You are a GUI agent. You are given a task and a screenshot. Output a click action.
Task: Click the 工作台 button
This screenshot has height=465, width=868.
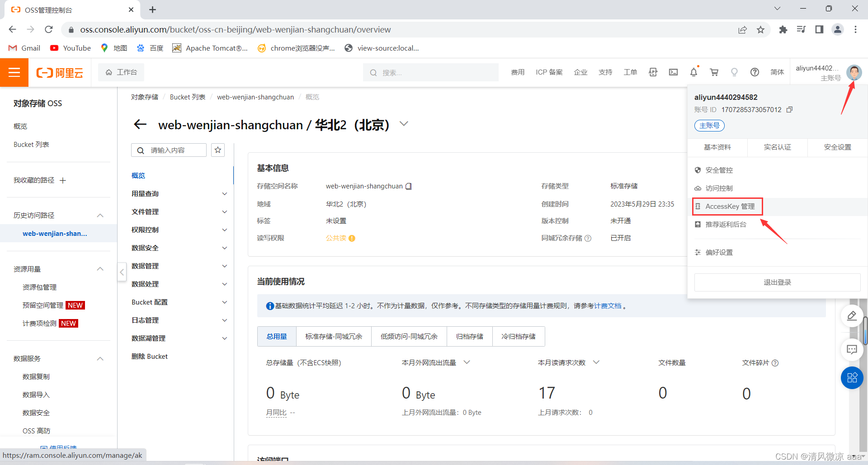click(x=121, y=72)
